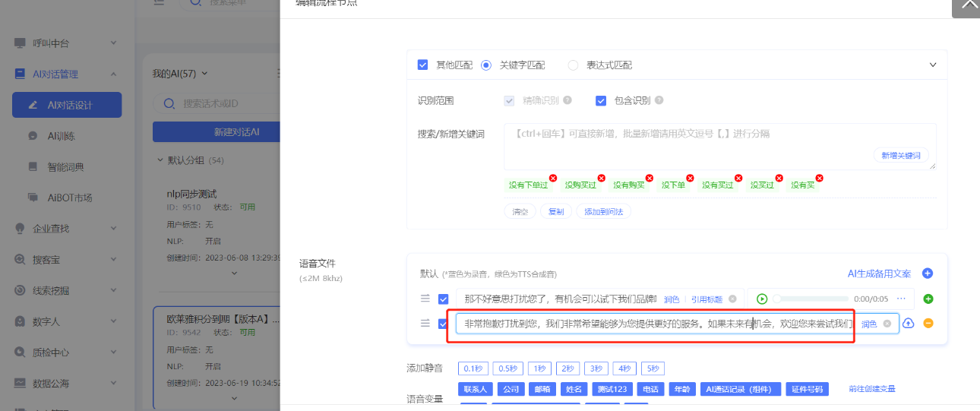
Task: Open the 我的AI(57) dropdown
Action: tap(180, 74)
